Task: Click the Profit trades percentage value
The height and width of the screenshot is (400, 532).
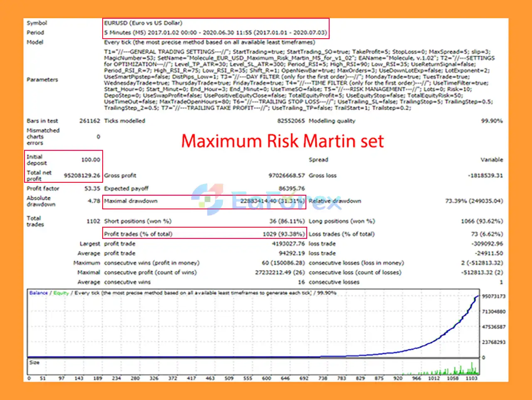Action: point(283,234)
